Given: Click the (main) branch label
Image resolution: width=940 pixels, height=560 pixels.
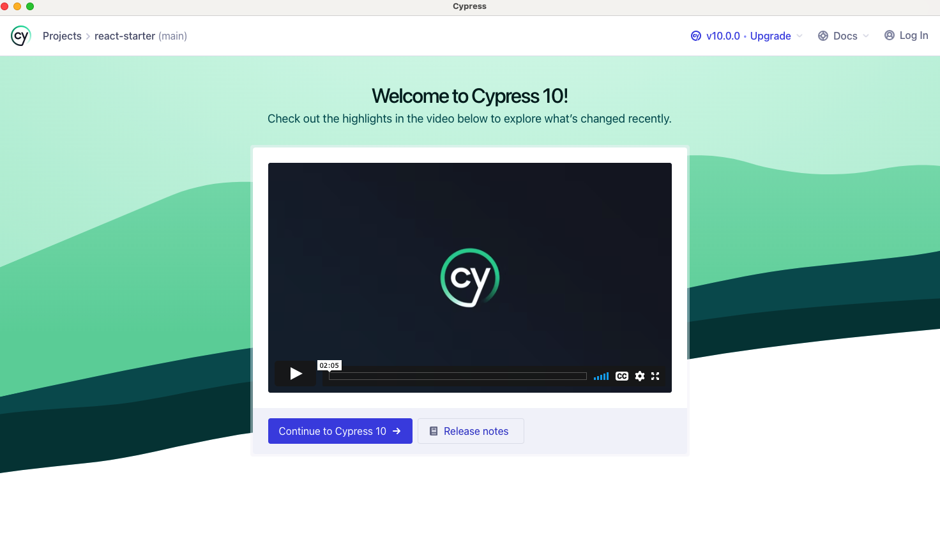Looking at the screenshot, I should click(172, 36).
